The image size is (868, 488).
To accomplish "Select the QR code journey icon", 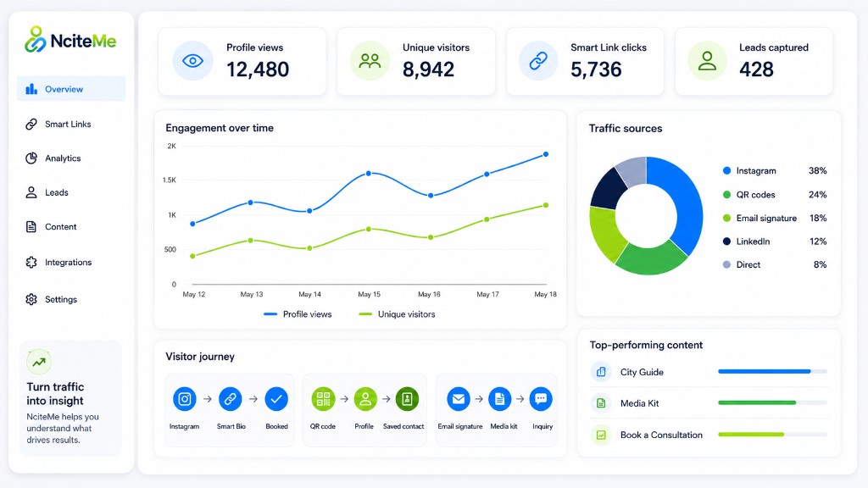I will point(323,399).
